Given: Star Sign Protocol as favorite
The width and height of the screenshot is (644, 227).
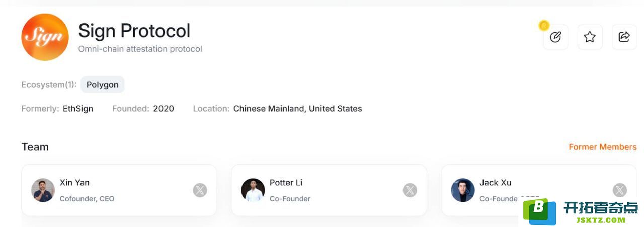Looking at the screenshot, I should (x=590, y=37).
